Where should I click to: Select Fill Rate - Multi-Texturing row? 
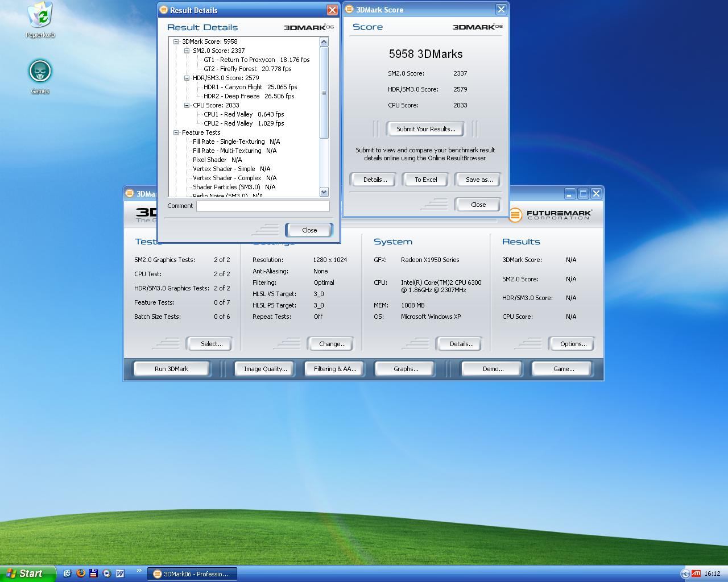tap(235, 151)
